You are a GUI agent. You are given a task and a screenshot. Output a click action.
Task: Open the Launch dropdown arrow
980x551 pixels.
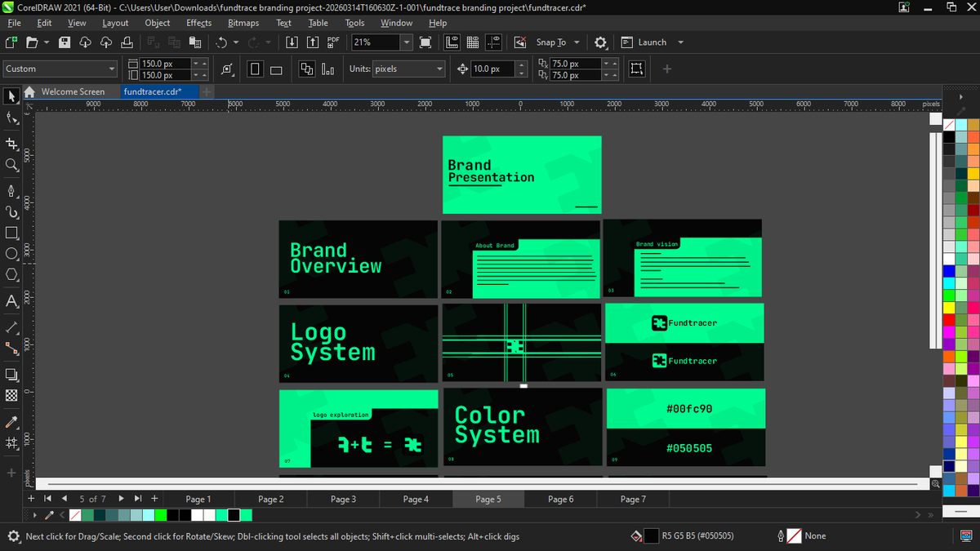(680, 42)
